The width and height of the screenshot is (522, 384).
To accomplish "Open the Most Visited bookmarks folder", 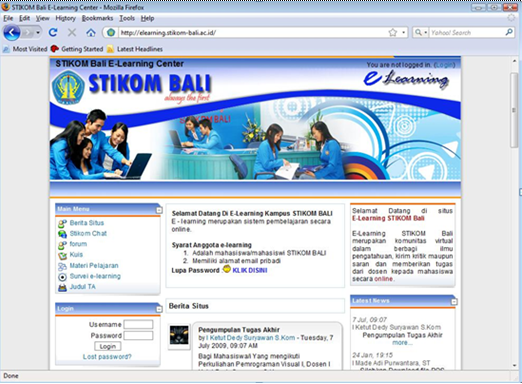I will [x=25, y=49].
